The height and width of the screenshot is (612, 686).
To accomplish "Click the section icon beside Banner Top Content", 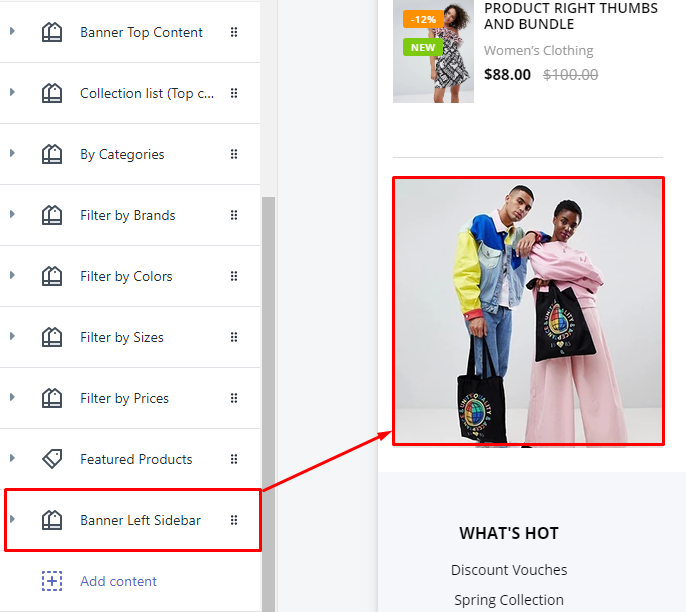I will pos(52,32).
